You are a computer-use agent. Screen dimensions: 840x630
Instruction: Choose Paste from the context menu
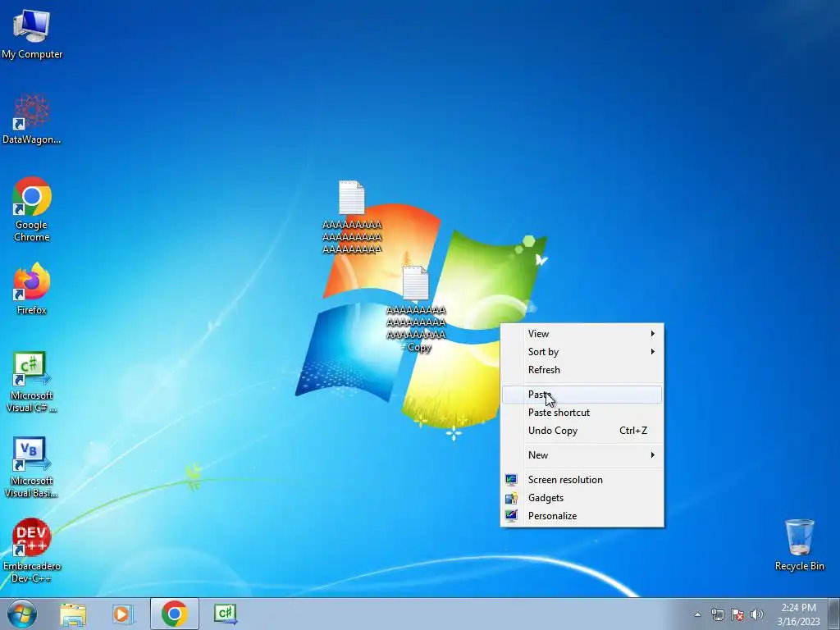pyautogui.click(x=582, y=395)
